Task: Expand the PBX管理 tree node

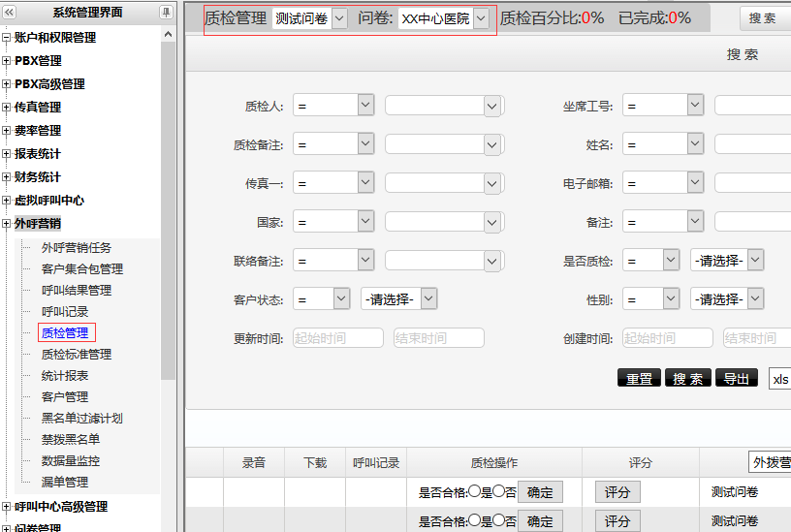Action: pyautogui.click(x=7, y=61)
